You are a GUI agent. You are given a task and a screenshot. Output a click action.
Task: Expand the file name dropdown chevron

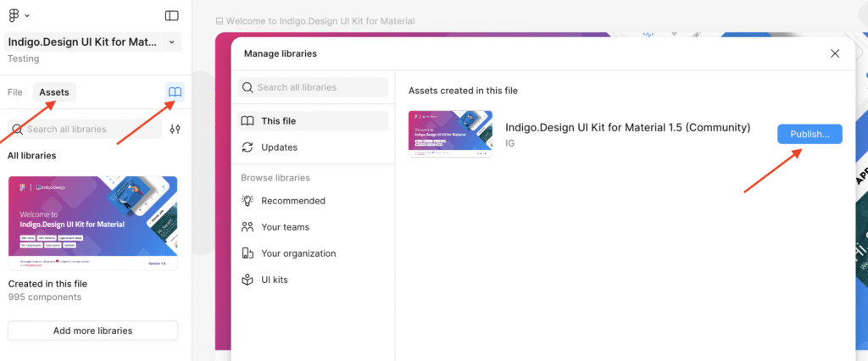(x=171, y=42)
